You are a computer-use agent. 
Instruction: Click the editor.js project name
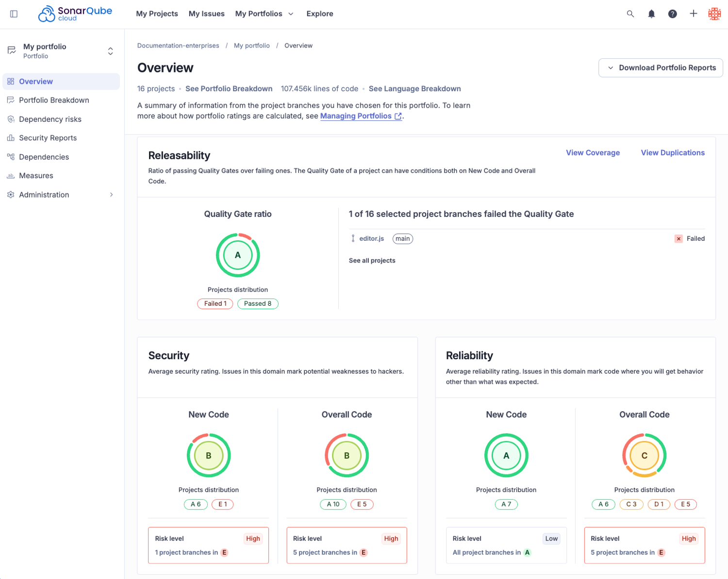click(x=372, y=239)
